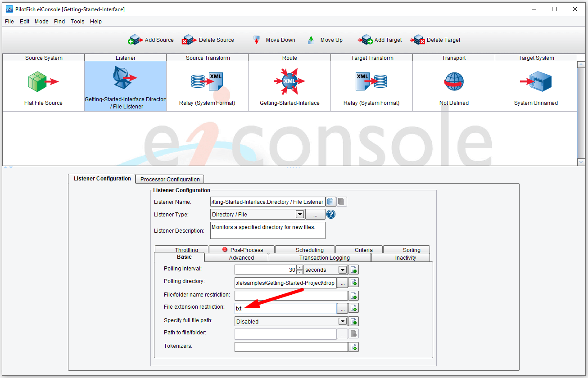This screenshot has height=378, width=588.
Task: Click the add-expression icon for Polling directory
Action: 354,283
